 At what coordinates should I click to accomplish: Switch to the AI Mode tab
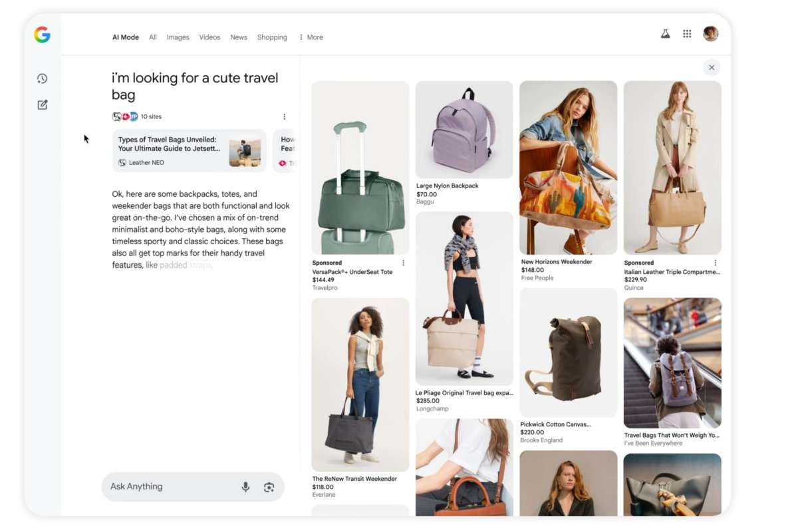click(126, 37)
